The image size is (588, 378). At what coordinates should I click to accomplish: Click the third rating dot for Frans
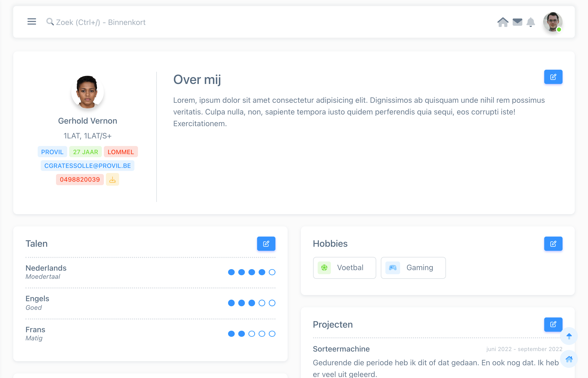[252, 334]
